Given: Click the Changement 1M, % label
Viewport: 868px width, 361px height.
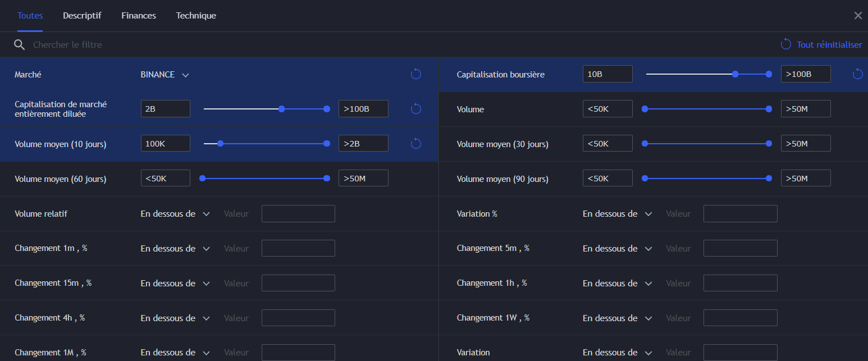Looking at the screenshot, I should click(51, 353).
